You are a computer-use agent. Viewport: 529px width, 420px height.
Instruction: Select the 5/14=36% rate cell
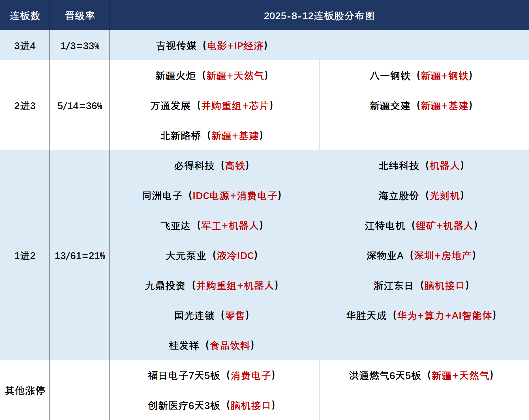[80, 106]
